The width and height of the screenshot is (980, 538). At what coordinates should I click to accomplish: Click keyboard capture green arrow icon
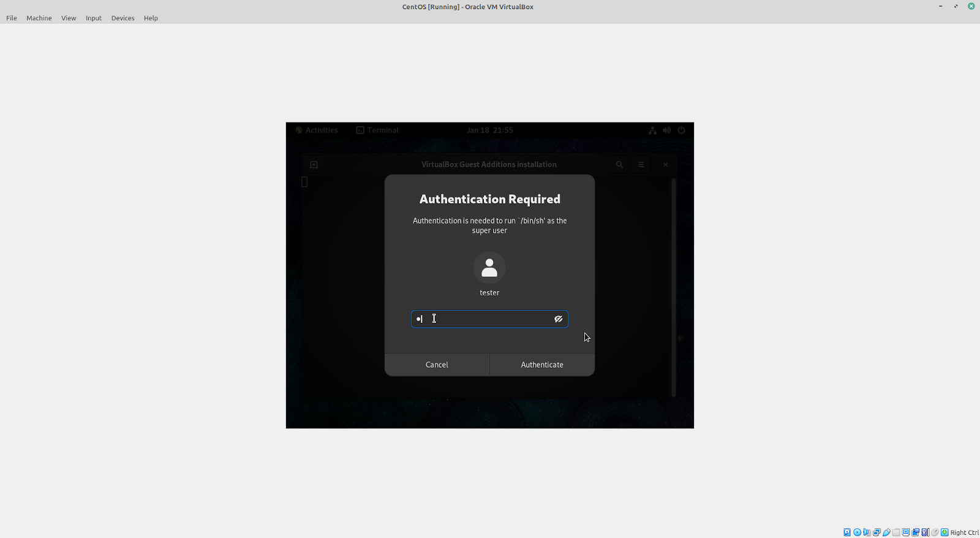pyautogui.click(x=944, y=532)
